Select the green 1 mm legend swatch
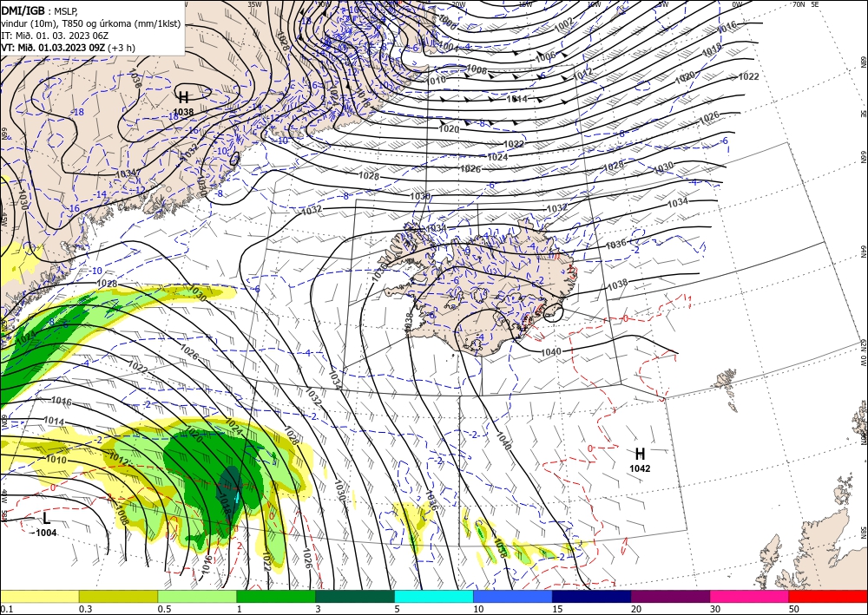The width and height of the screenshot is (868, 615). click(276, 596)
